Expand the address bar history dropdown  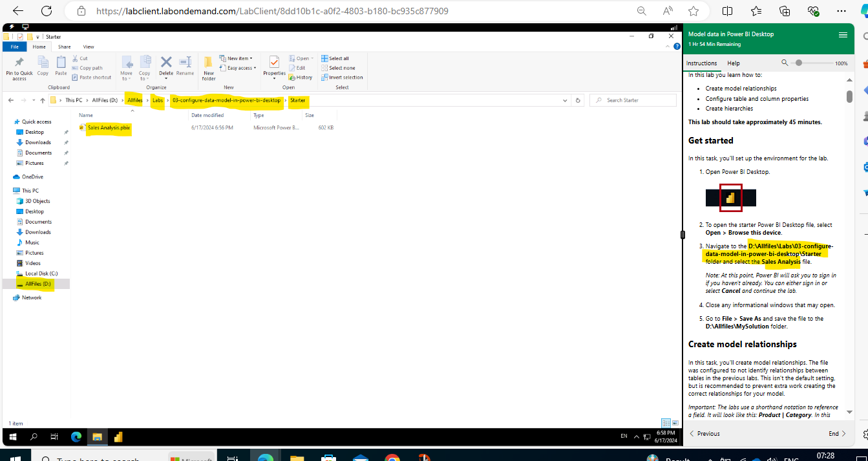pos(566,100)
